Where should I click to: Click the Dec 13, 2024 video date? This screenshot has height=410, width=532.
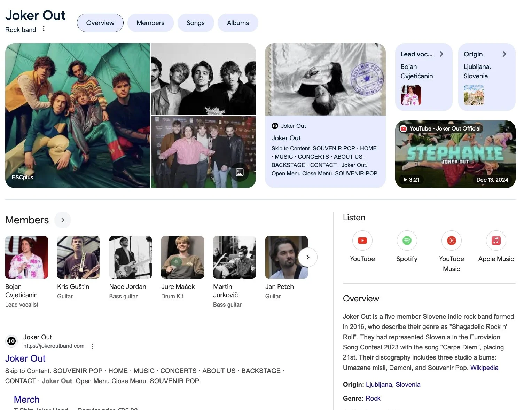(x=492, y=180)
